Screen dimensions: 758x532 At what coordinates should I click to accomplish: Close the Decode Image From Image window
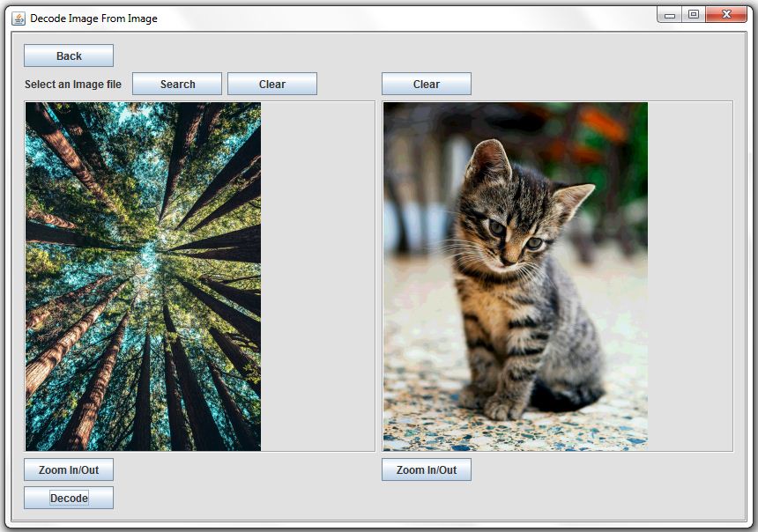[x=727, y=14]
